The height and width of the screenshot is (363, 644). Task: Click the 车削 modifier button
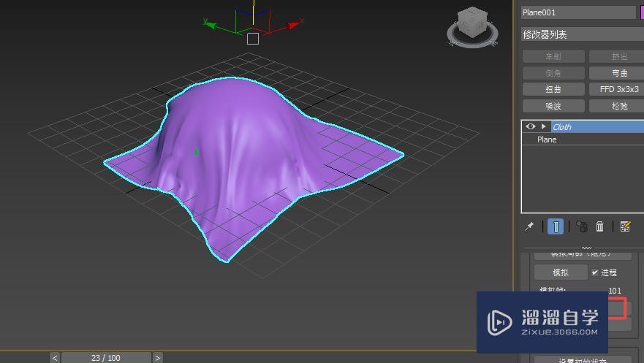tap(553, 56)
